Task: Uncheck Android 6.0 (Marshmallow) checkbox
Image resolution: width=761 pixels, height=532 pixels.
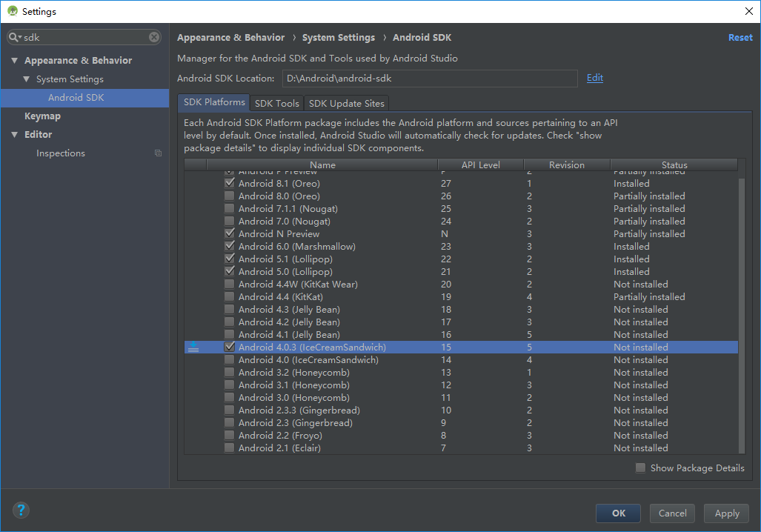Action: 230,247
